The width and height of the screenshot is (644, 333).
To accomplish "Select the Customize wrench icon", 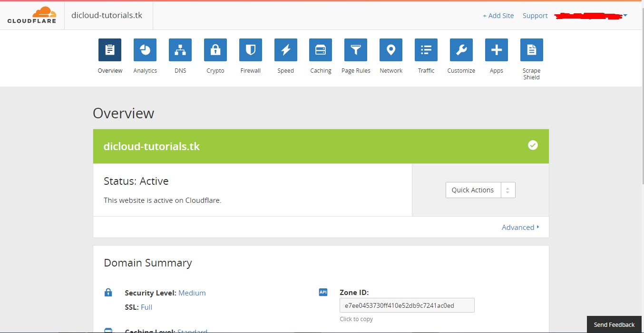I will coord(461,49).
